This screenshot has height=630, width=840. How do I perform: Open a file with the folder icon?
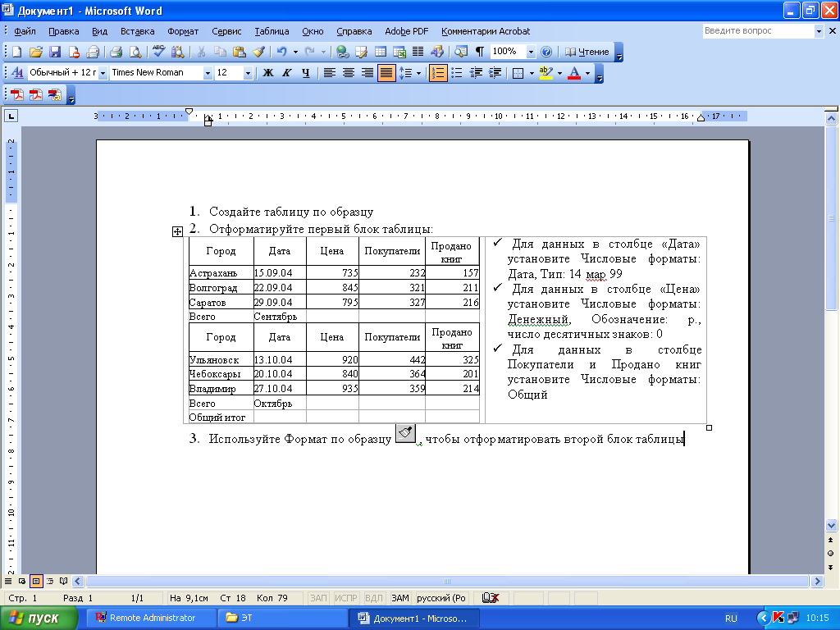pyautogui.click(x=35, y=52)
